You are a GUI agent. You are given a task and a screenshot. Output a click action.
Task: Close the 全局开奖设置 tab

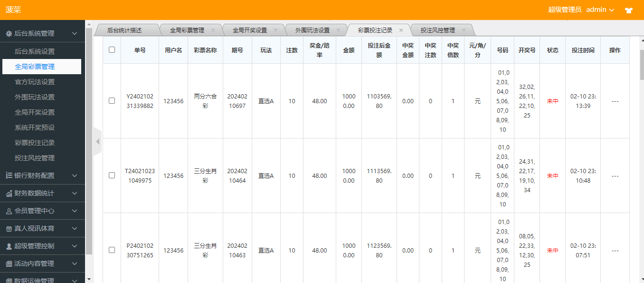(275, 30)
